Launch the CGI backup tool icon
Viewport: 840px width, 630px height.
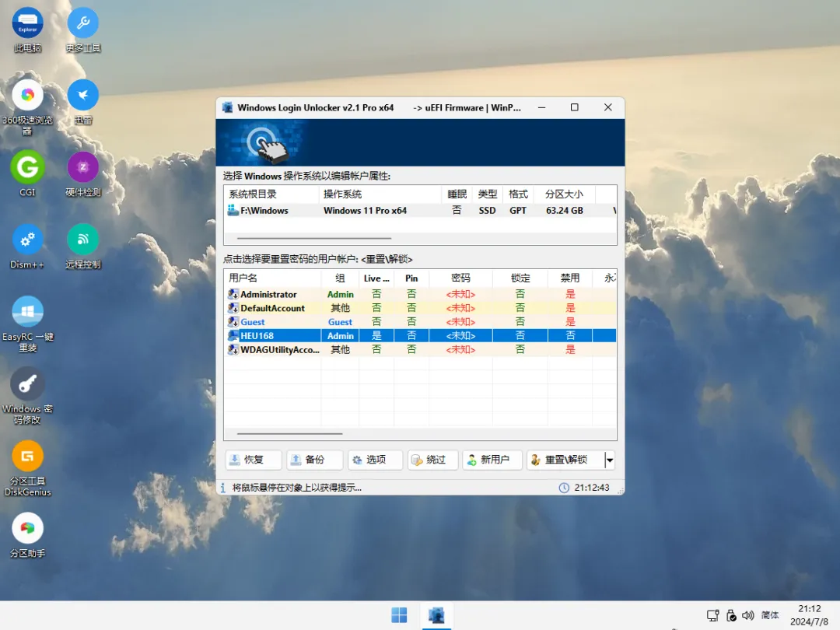pos(27,174)
